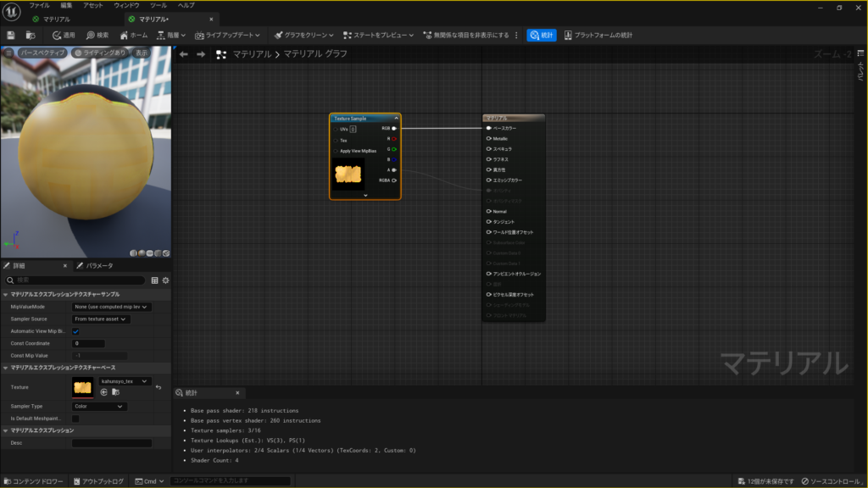The image size is (868, 488).
Task: Enable the Is Default Meshpaint checkbox
Action: [75, 419]
